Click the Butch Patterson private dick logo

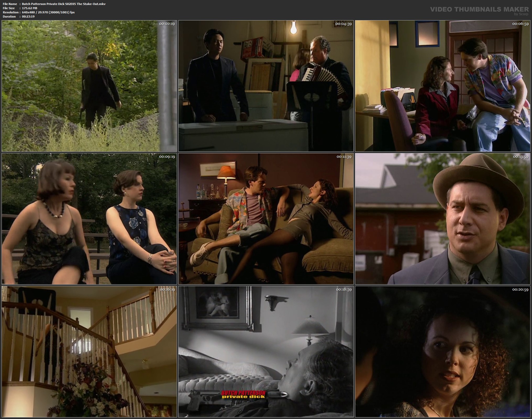[x=243, y=394]
